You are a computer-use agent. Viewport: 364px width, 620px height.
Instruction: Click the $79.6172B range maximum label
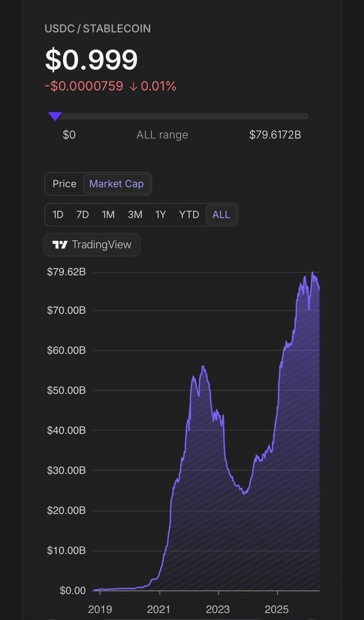tap(275, 135)
